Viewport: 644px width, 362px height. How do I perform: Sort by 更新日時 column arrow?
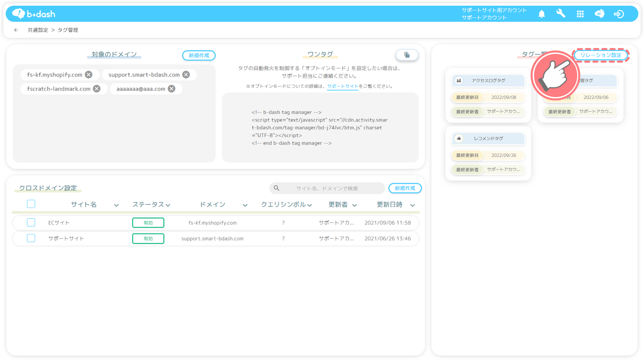click(x=412, y=205)
